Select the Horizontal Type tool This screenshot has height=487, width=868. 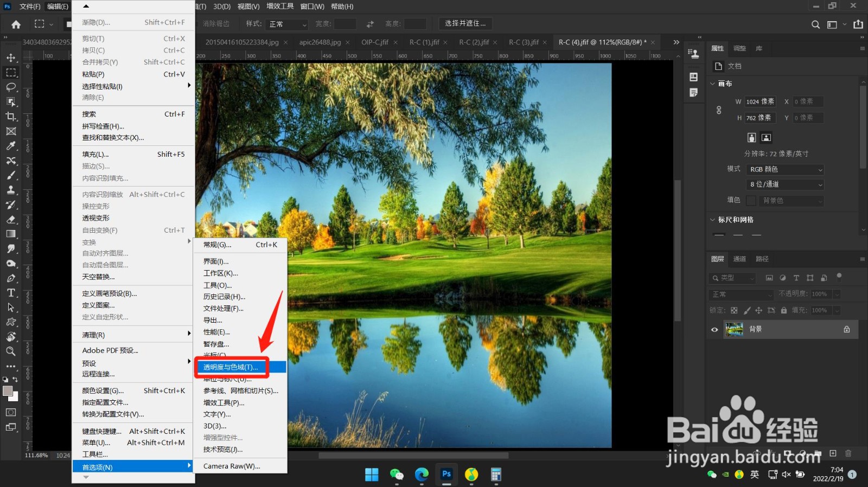pyautogui.click(x=11, y=293)
